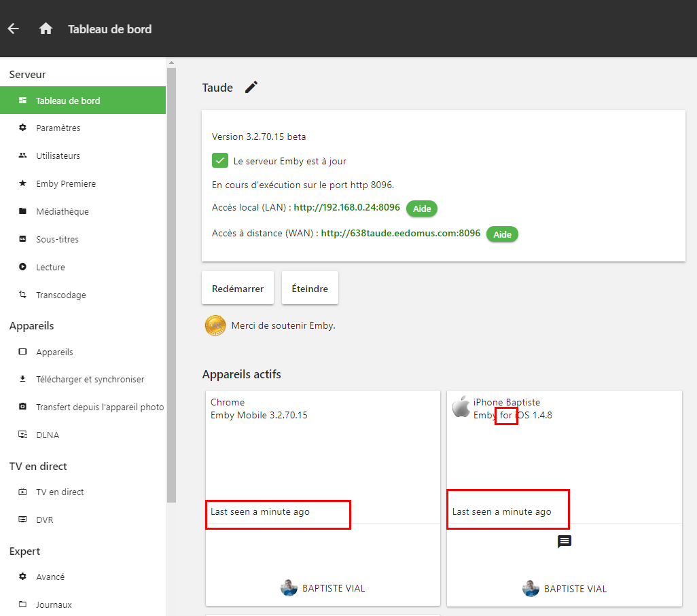This screenshot has width=697, height=616.
Task: Click the Emby Premiere star icon
Action: 22,183
